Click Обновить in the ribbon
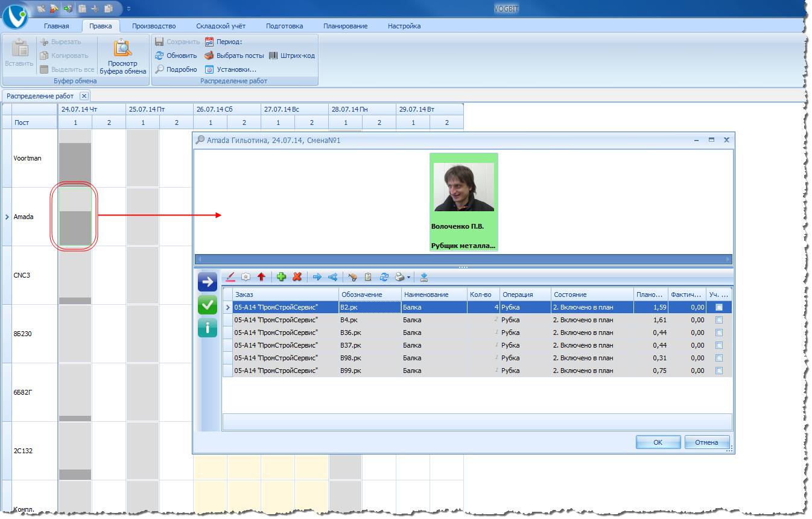Image resolution: width=812 pixels, height=519 pixels. click(x=176, y=56)
